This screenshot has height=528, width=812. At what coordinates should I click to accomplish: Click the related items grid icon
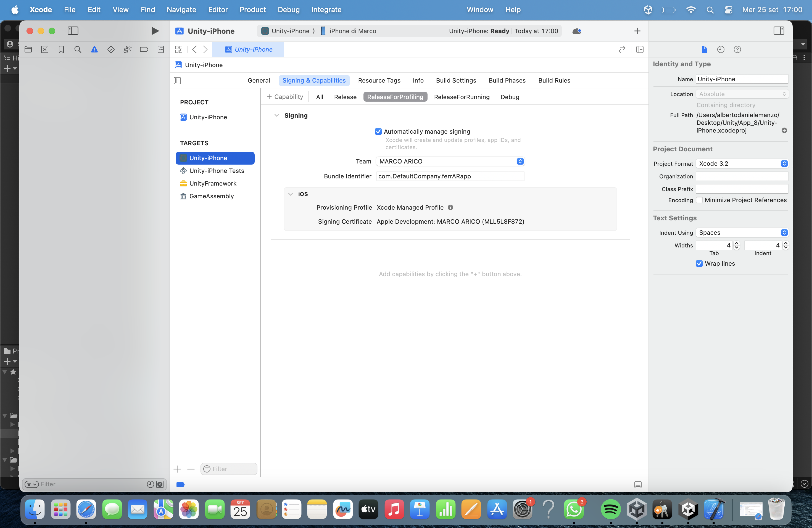(x=179, y=50)
